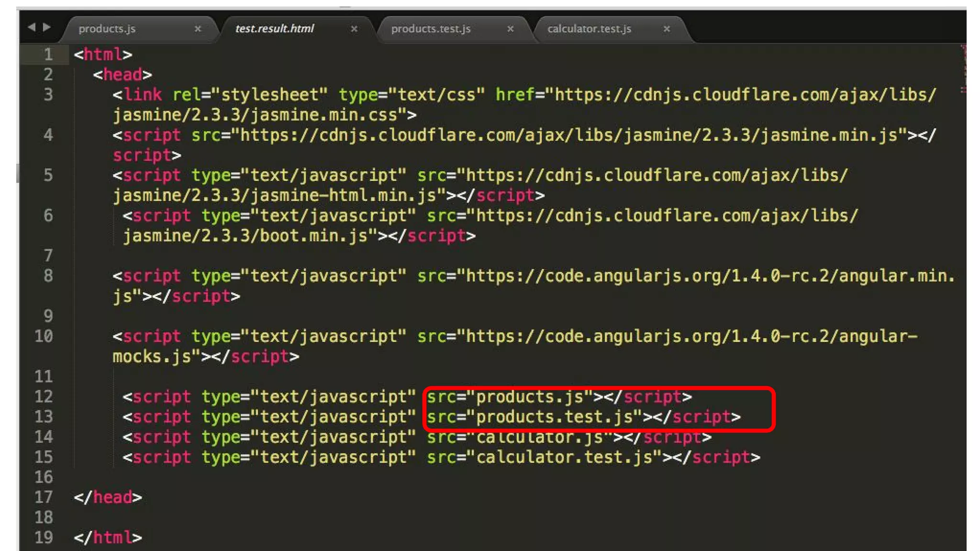This screenshot has width=980, height=551.
Task: Select the test.result.html tab
Action: coord(274,29)
